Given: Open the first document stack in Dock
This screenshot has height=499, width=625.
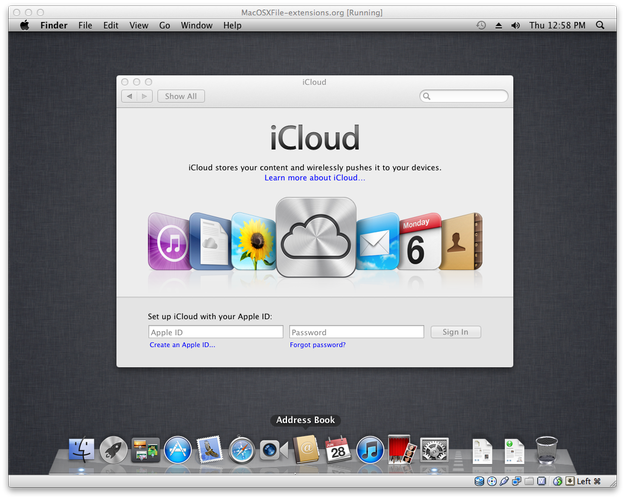Looking at the screenshot, I should (x=482, y=451).
